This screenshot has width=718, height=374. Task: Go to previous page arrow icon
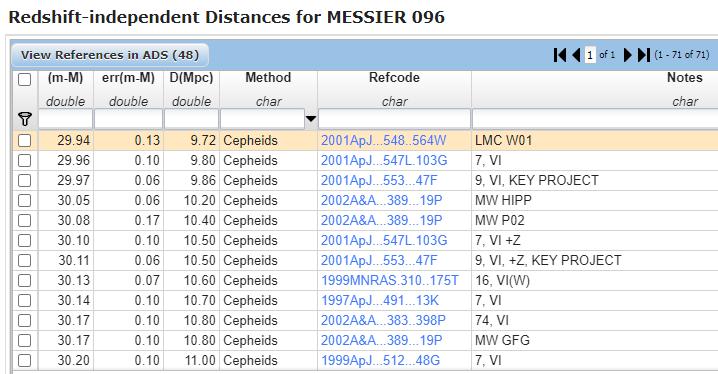[576, 55]
